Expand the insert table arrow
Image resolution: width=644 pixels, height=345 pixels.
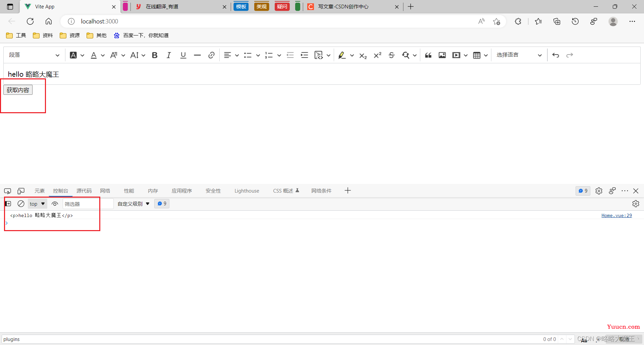486,55
